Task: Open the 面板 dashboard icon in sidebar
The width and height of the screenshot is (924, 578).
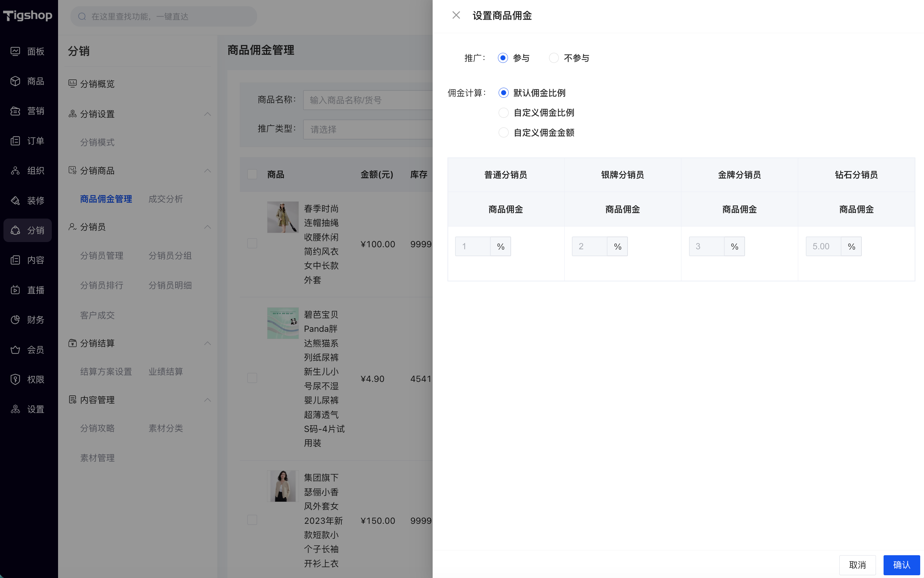Action: click(x=15, y=51)
